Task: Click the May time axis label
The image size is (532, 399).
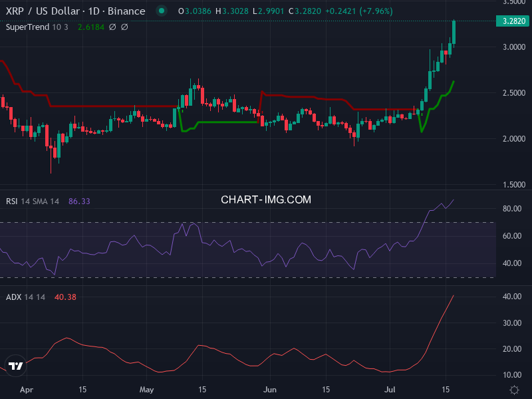Action: point(146,390)
